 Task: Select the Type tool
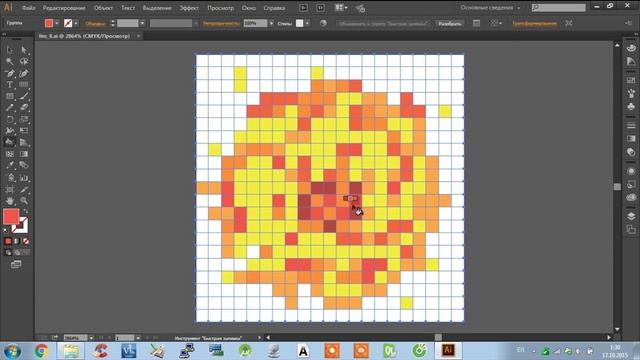click(9, 85)
